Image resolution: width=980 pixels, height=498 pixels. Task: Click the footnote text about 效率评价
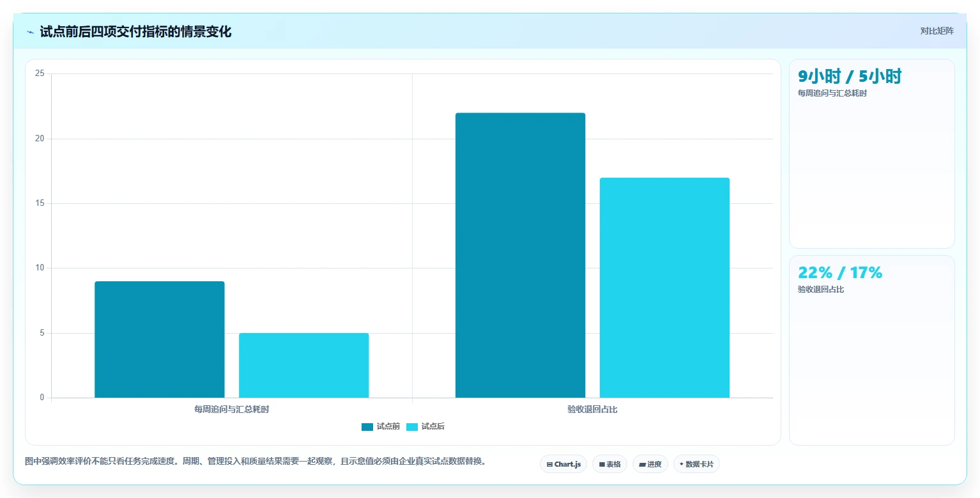(256, 461)
